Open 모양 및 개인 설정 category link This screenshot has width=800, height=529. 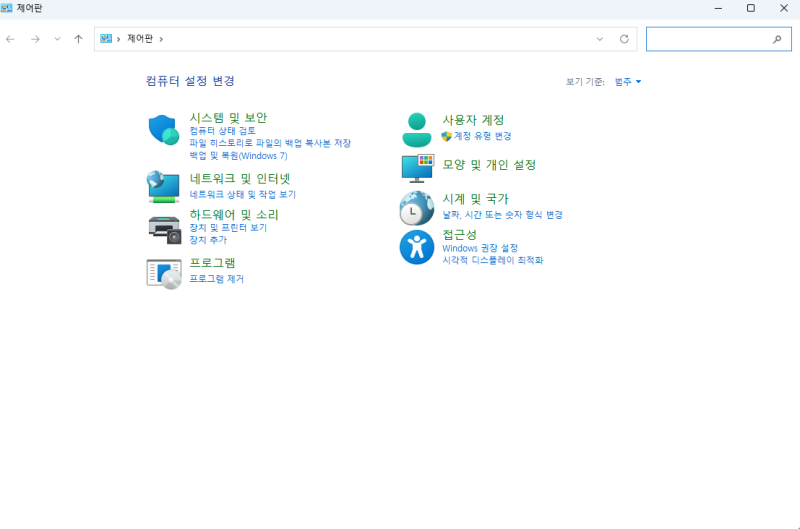(489, 165)
